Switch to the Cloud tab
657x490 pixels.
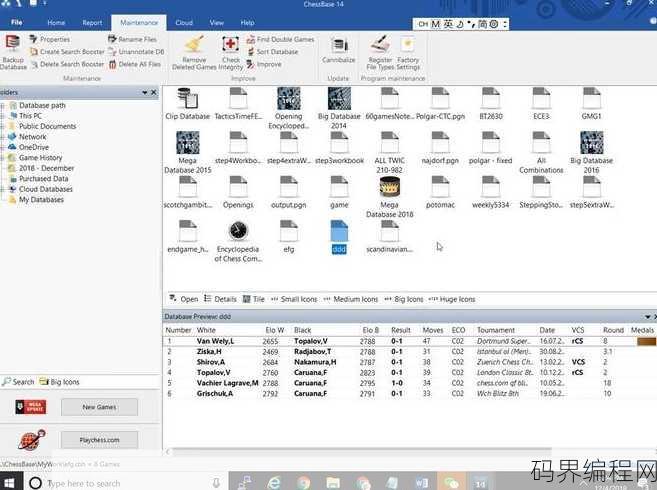184,23
